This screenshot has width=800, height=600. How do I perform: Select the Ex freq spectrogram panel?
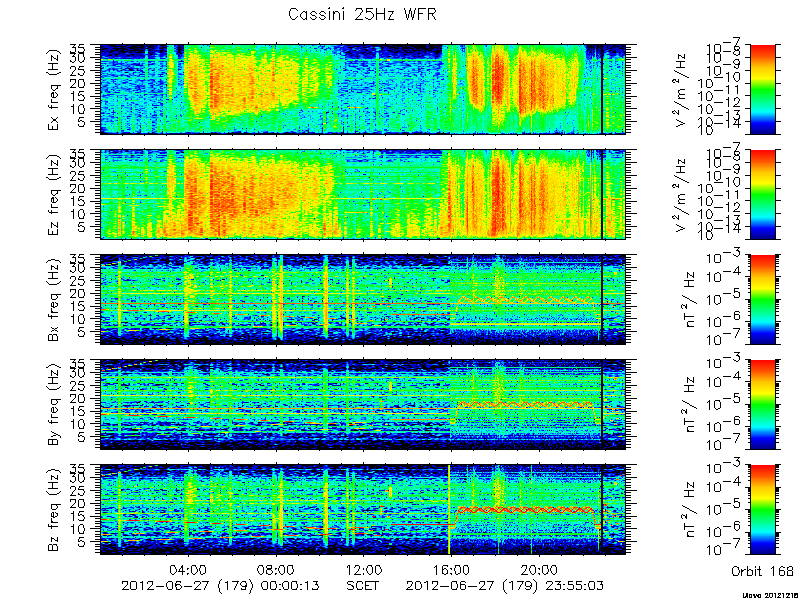363,89
